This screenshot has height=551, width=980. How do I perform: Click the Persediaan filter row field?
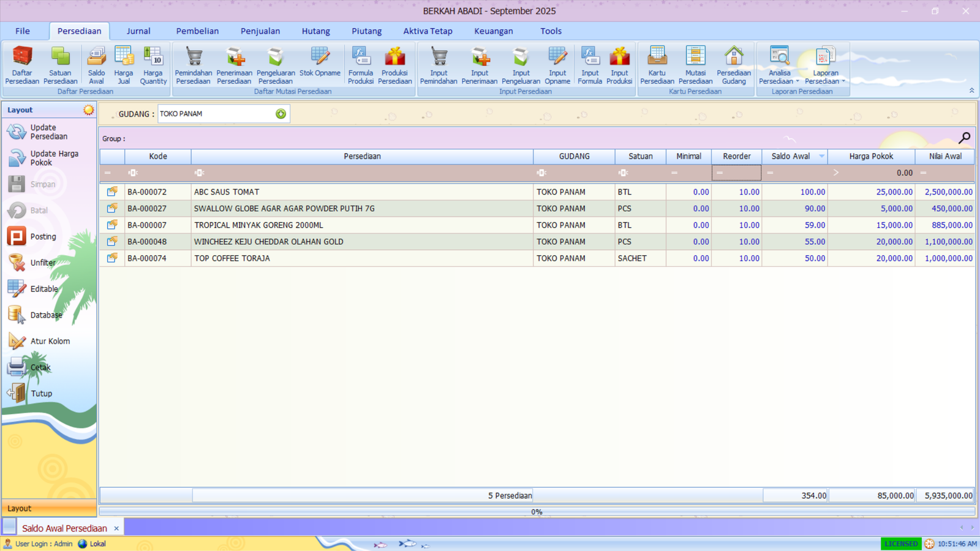(x=361, y=173)
